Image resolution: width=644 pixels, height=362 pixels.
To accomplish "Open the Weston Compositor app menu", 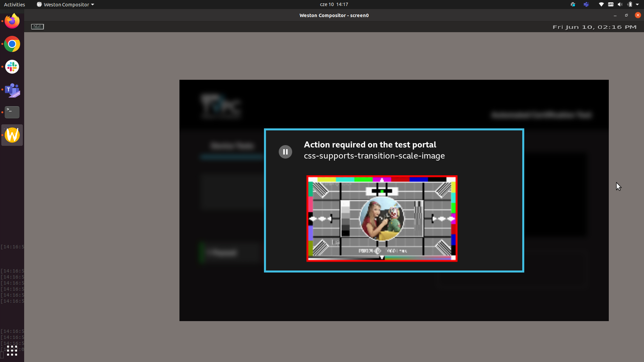I will 65,4.
